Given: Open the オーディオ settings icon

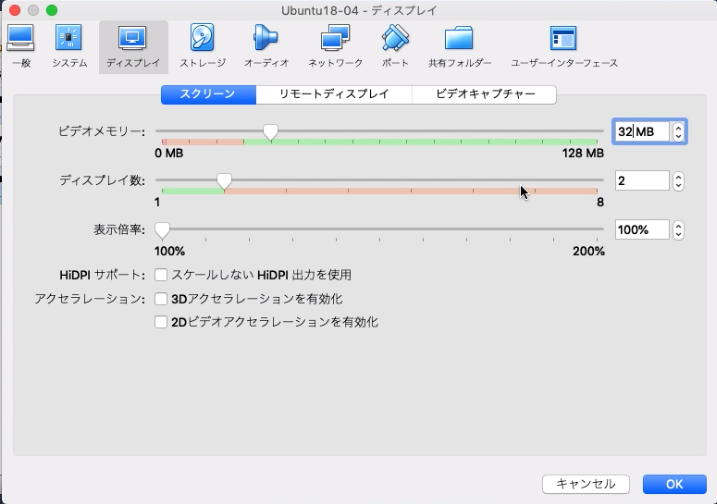Looking at the screenshot, I should [x=267, y=46].
